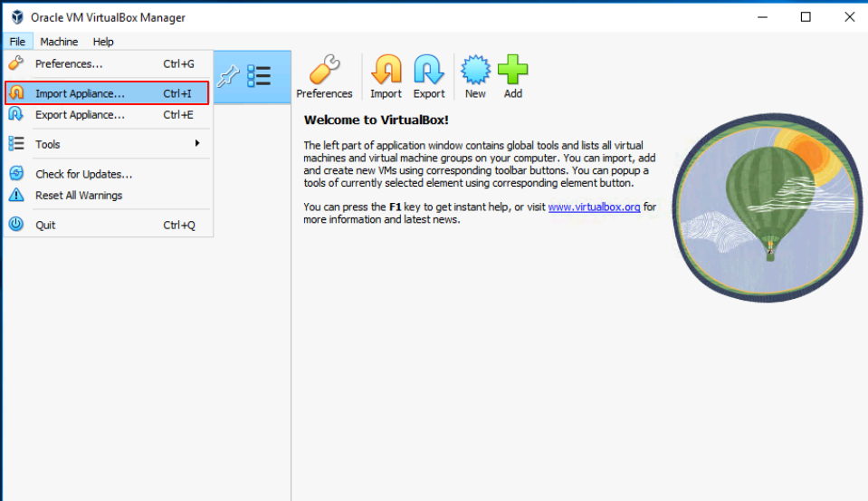Click the File menu header
This screenshot has height=501, width=868.
(17, 42)
